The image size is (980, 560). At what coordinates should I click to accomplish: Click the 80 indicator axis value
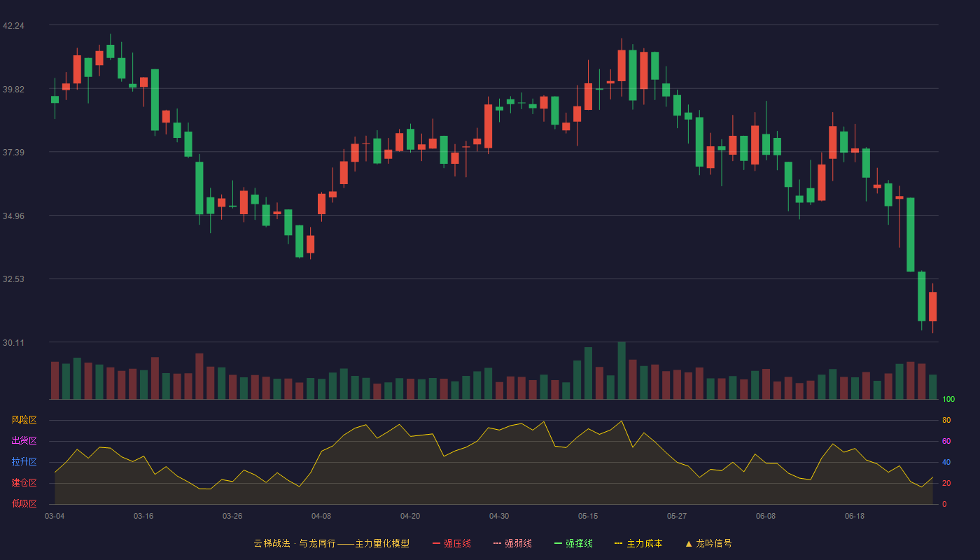coord(946,421)
